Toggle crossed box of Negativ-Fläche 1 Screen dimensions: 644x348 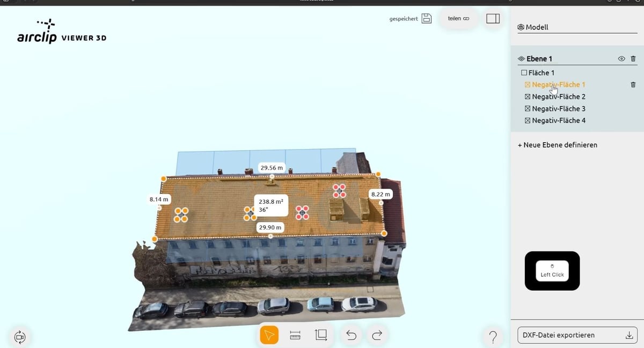point(528,85)
